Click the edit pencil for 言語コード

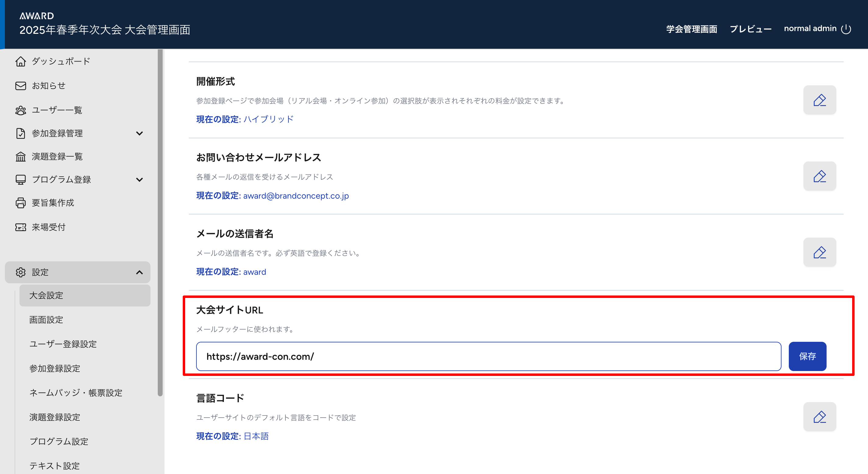[x=819, y=417]
